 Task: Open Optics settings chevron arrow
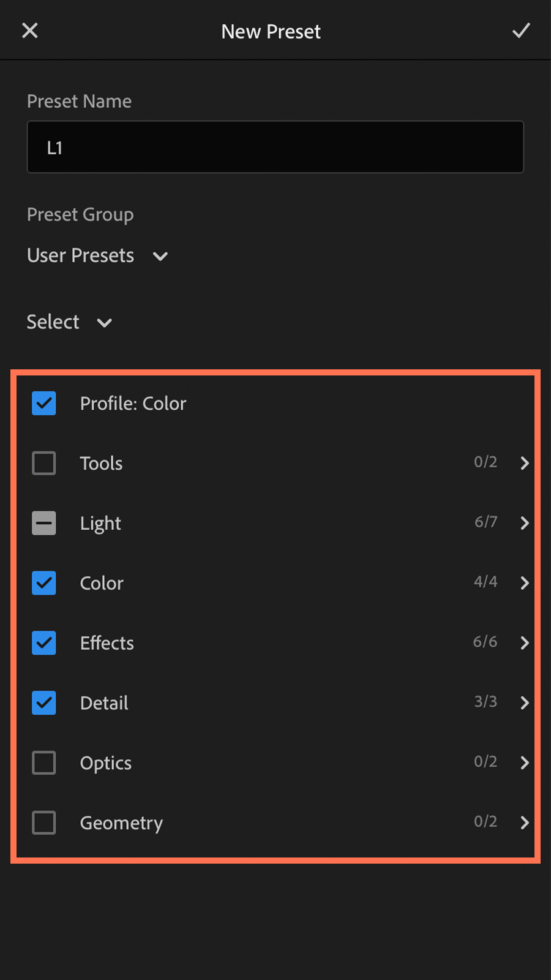(x=525, y=763)
